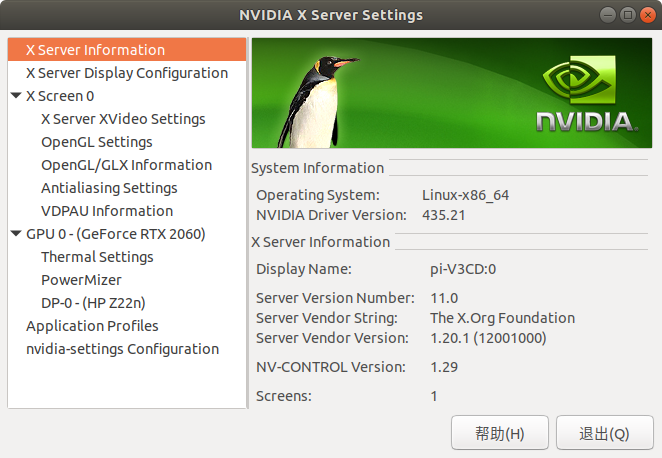The height and width of the screenshot is (458, 662).
Task: Click the X Server Information section heading
Action: coord(320,242)
